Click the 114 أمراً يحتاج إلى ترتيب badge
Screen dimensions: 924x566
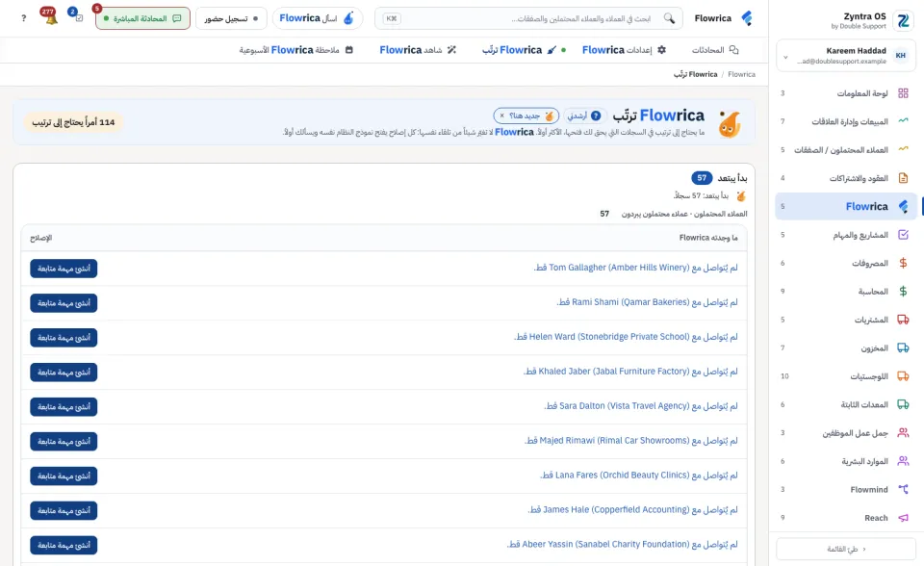pos(74,122)
